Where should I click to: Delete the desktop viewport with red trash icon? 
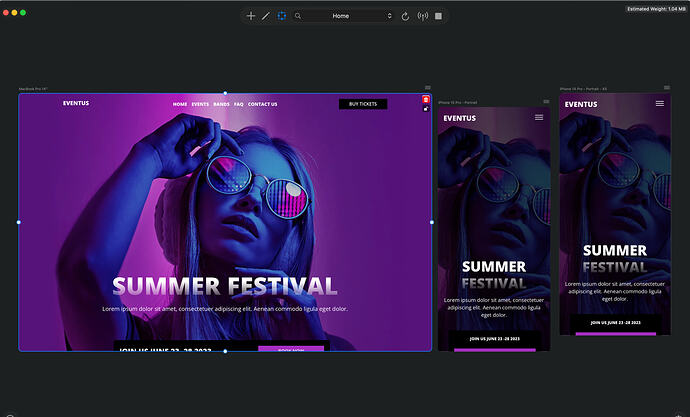click(426, 99)
